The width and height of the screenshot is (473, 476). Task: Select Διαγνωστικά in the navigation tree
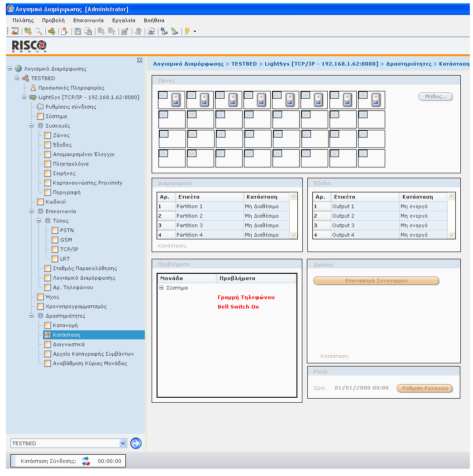coord(68,344)
